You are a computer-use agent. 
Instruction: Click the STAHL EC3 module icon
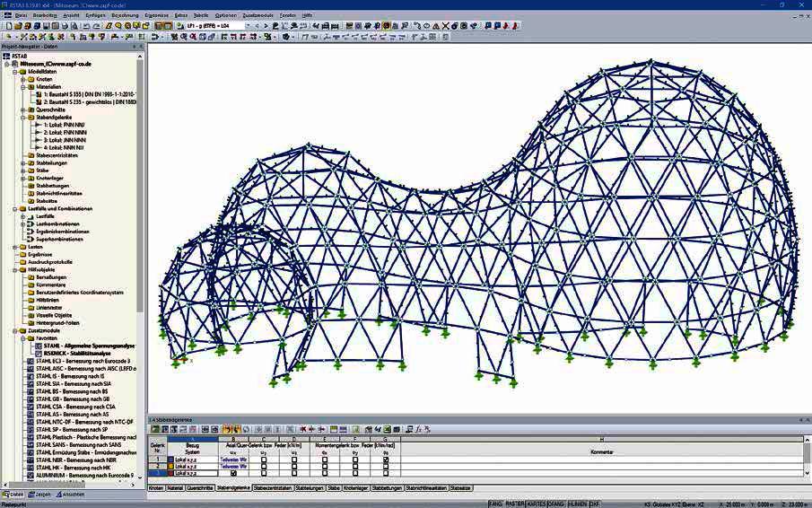[x=30, y=361]
